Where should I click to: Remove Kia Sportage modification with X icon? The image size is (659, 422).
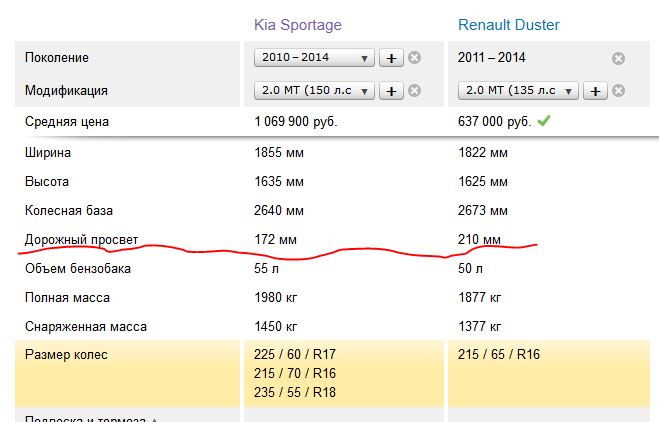click(414, 91)
